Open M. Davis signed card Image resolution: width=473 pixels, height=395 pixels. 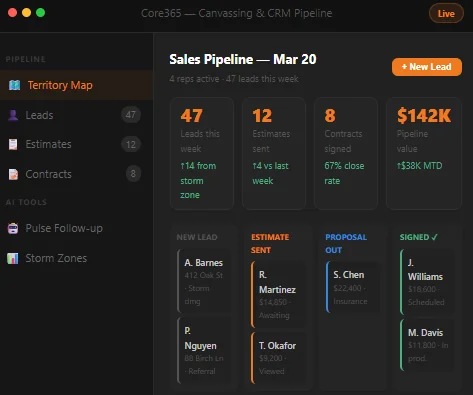[x=427, y=345]
